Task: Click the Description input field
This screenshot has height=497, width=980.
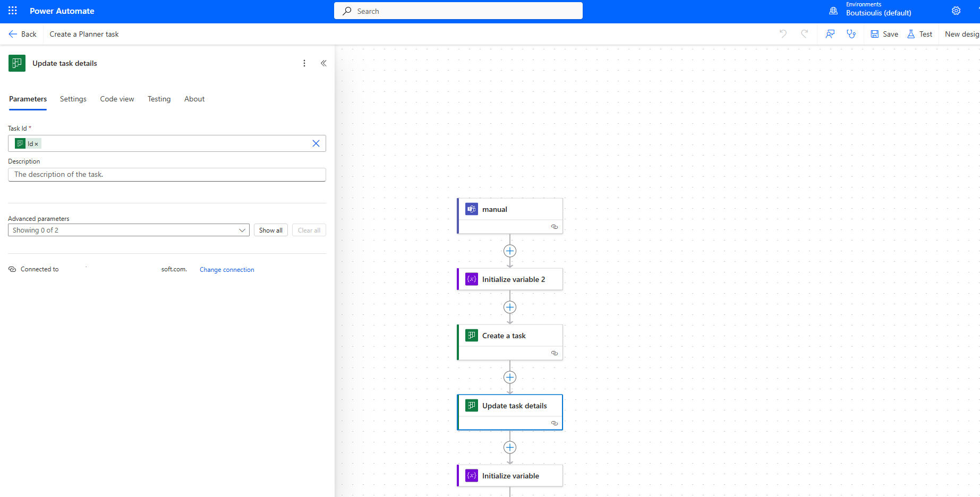Action: (167, 175)
